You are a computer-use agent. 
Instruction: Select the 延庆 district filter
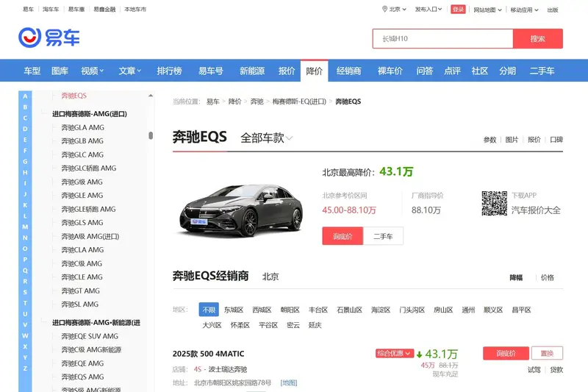[x=315, y=325]
